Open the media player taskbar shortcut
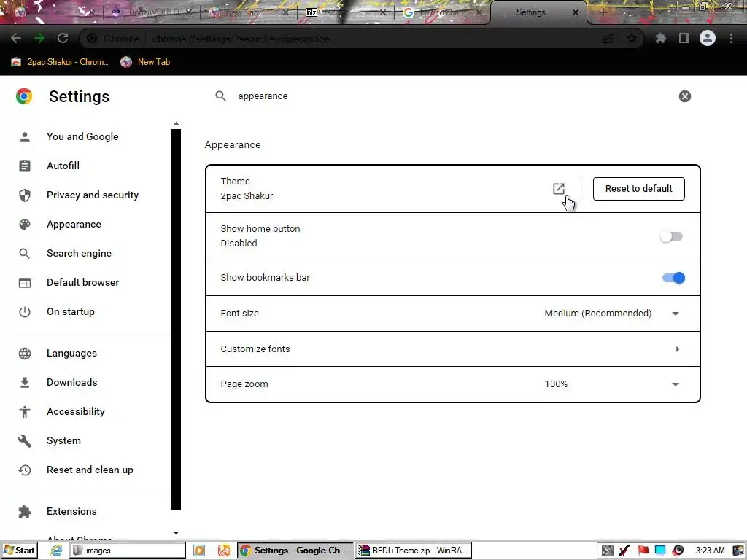This screenshot has width=747, height=560. [x=199, y=551]
